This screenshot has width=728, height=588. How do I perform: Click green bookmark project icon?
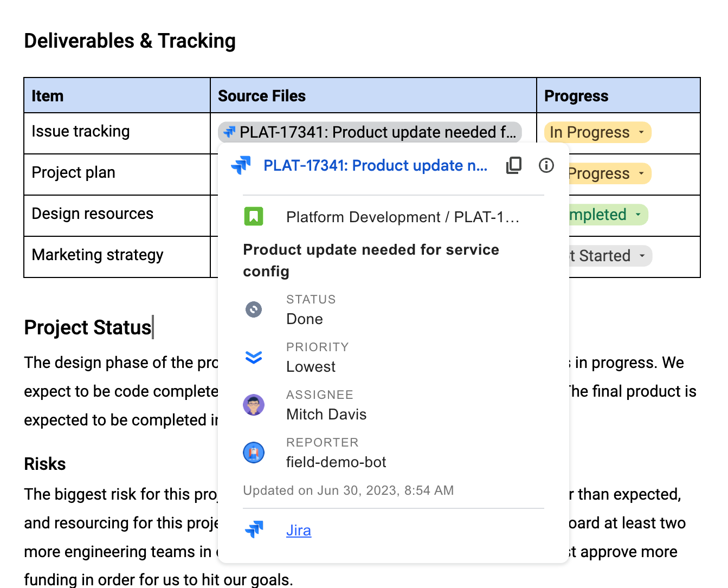[x=253, y=217]
